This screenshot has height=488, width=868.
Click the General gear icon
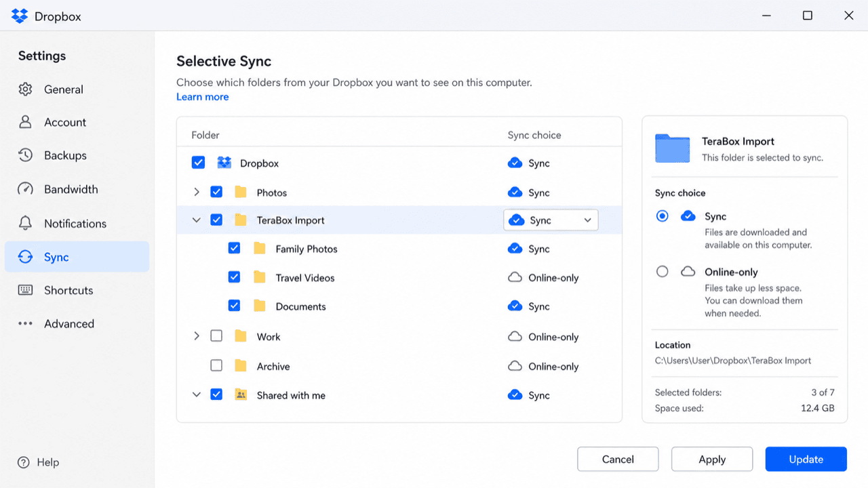click(x=25, y=89)
